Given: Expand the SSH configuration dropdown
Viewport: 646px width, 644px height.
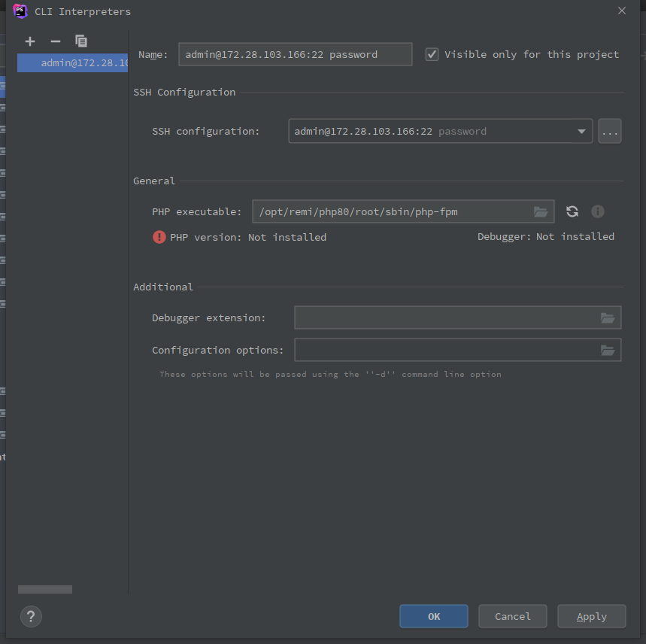Looking at the screenshot, I should click(x=581, y=132).
